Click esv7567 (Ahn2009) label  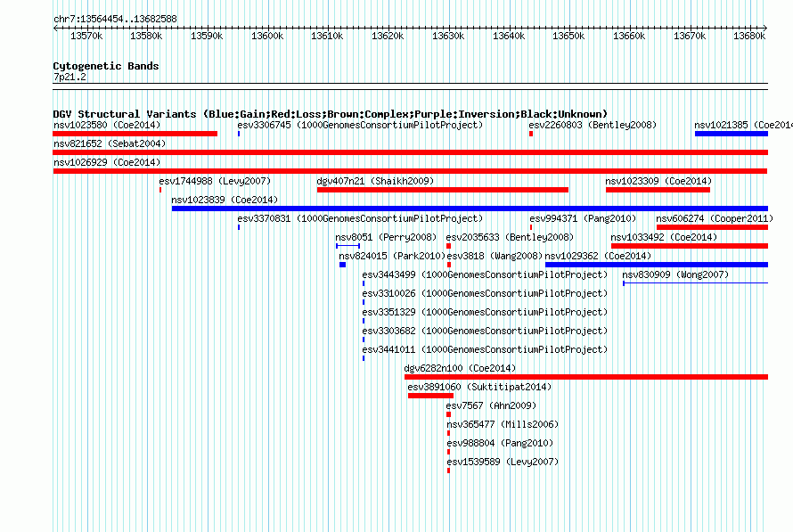491,405
